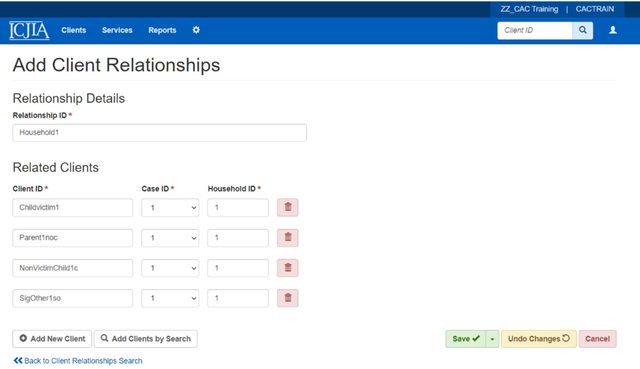Click Add Clients by Search button

(146, 339)
